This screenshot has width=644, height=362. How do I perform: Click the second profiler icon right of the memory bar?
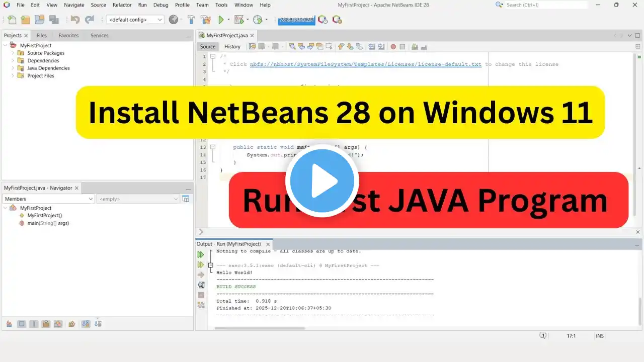337,20
